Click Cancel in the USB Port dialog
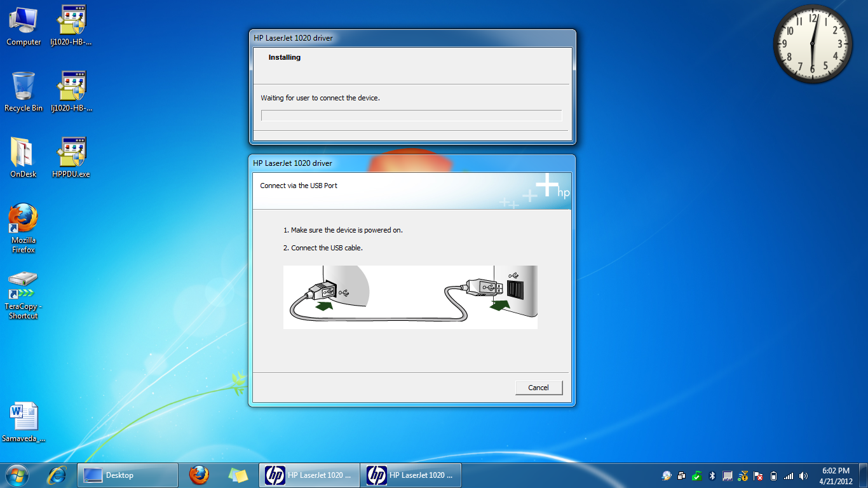 coord(538,388)
